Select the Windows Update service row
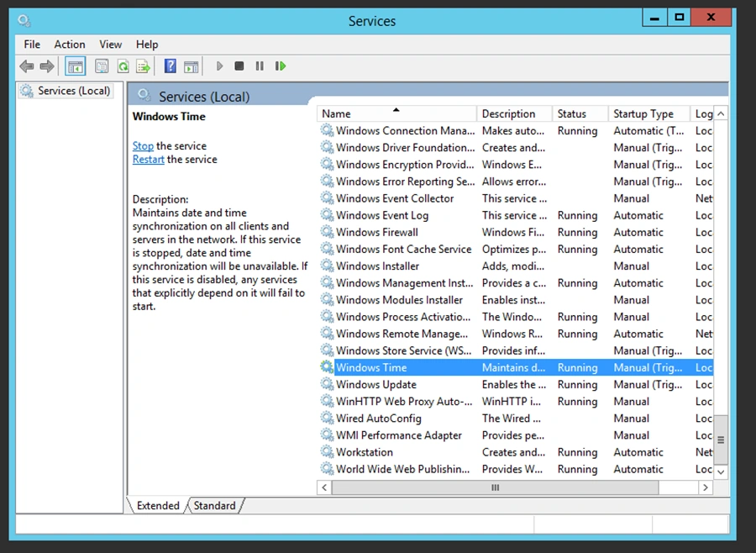Image resolution: width=756 pixels, height=553 pixels. pyautogui.click(x=375, y=385)
